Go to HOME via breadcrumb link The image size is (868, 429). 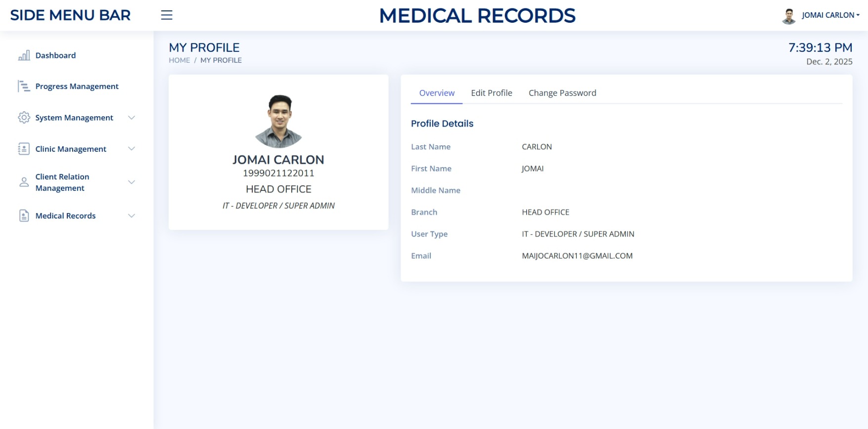click(x=179, y=60)
